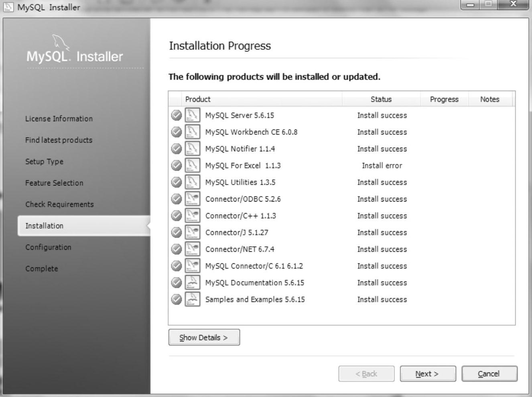Click the Next button
This screenshot has height=397, width=532.
pyautogui.click(x=428, y=374)
